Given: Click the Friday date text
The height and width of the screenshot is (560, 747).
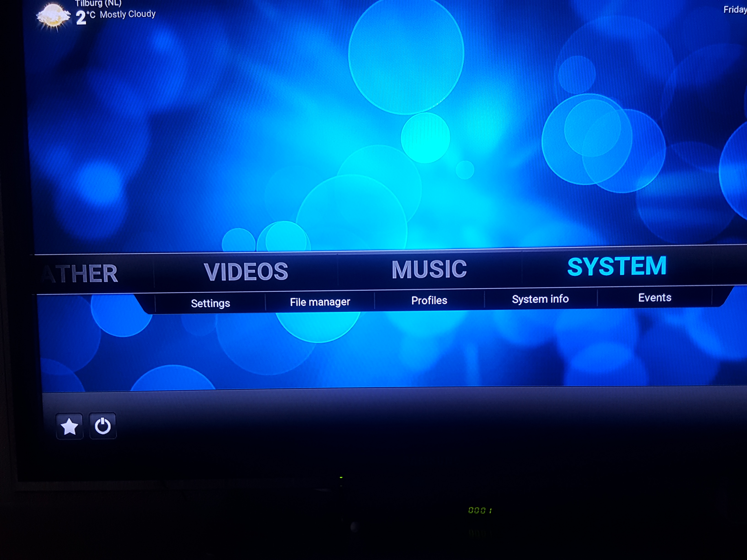Looking at the screenshot, I should 735,10.
